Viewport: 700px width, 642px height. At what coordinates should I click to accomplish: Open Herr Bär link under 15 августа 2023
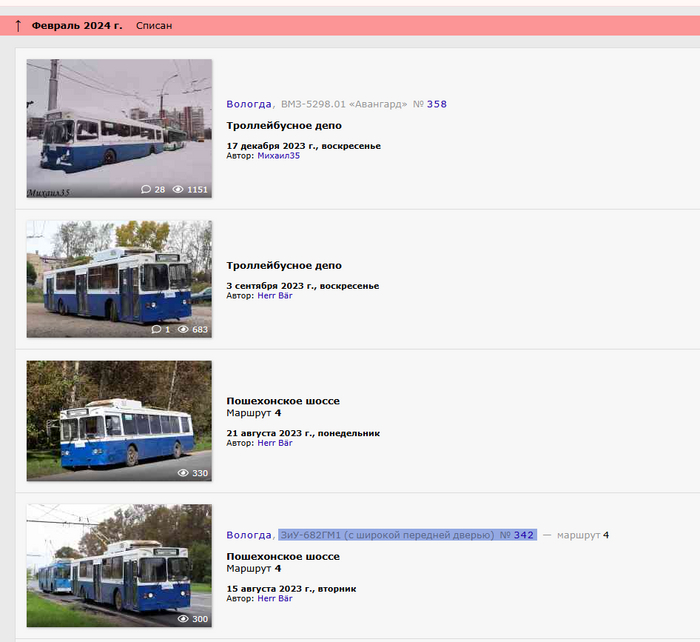pos(275,598)
